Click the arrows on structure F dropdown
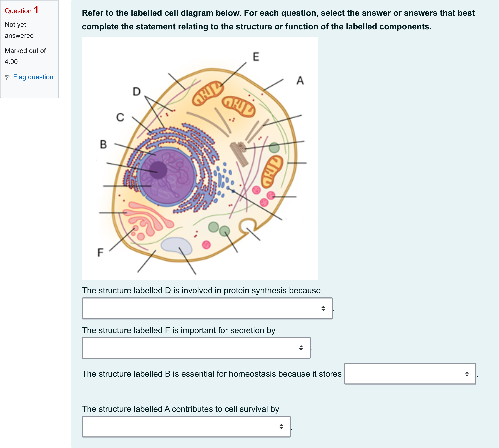Image resolution: width=499 pixels, height=448 pixels. click(x=301, y=348)
